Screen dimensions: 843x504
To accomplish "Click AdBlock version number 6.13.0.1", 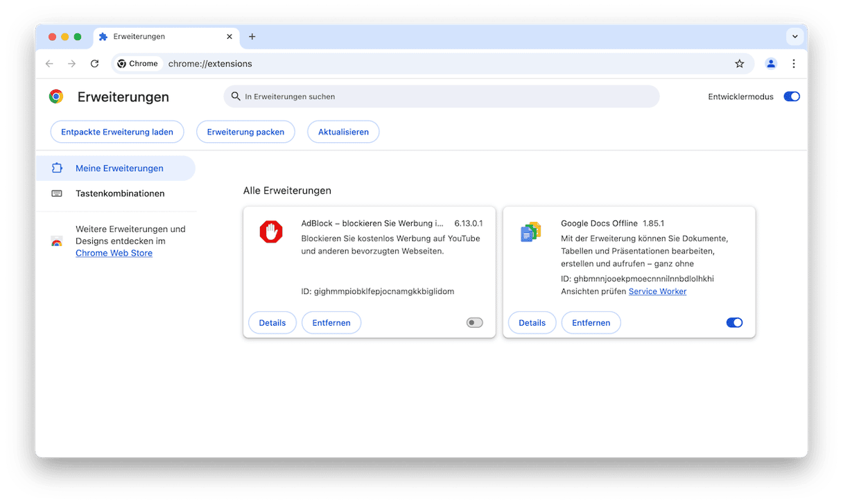I will point(469,224).
